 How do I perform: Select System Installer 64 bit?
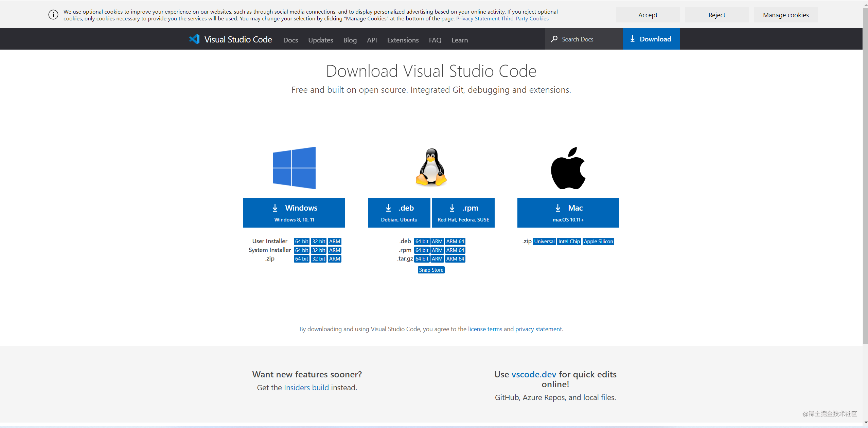pyautogui.click(x=302, y=250)
